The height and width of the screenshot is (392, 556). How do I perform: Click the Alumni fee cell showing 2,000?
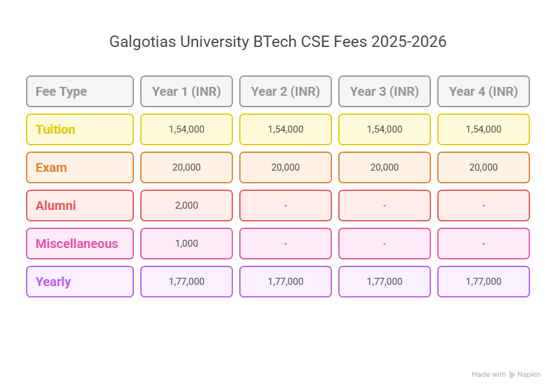(x=187, y=206)
